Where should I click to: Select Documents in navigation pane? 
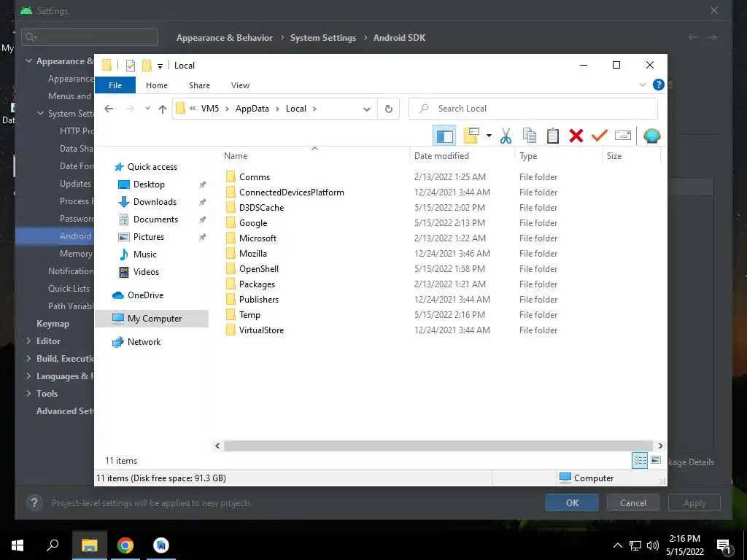tap(155, 219)
